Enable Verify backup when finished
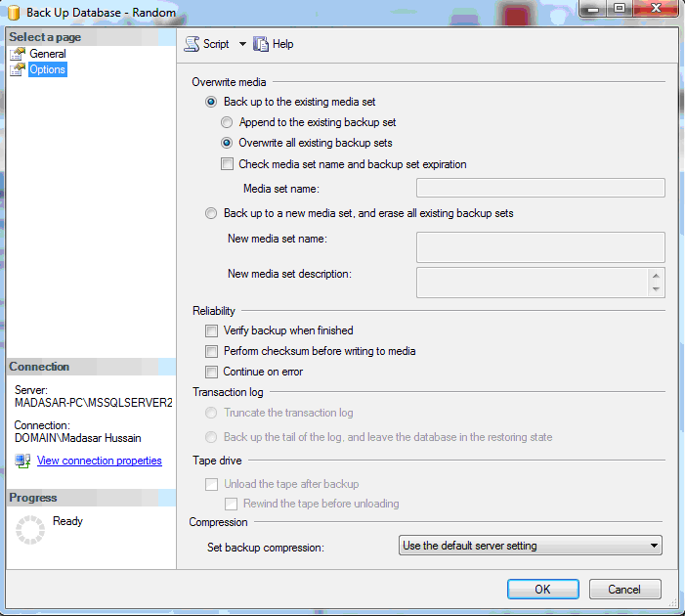The height and width of the screenshot is (616, 685). tap(212, 331)
